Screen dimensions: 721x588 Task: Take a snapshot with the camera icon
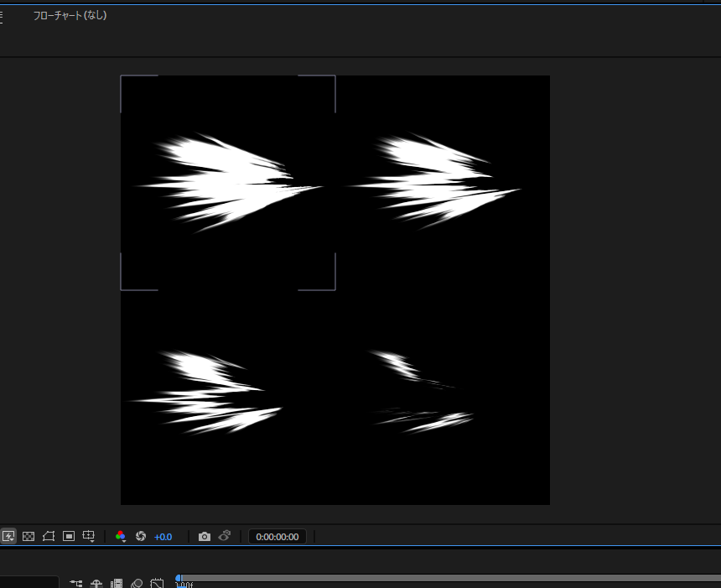pos(205,536)
